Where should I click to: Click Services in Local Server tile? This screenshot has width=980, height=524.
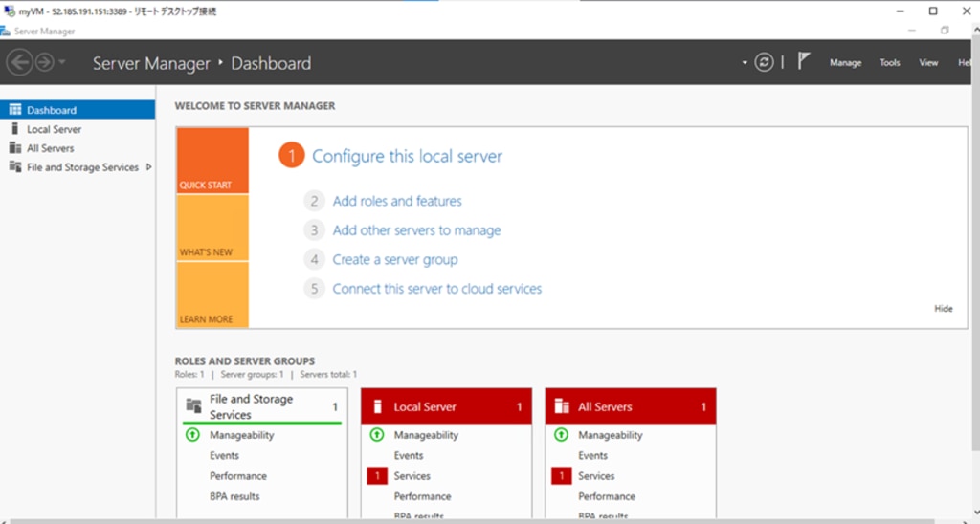[x=412, y=476]
